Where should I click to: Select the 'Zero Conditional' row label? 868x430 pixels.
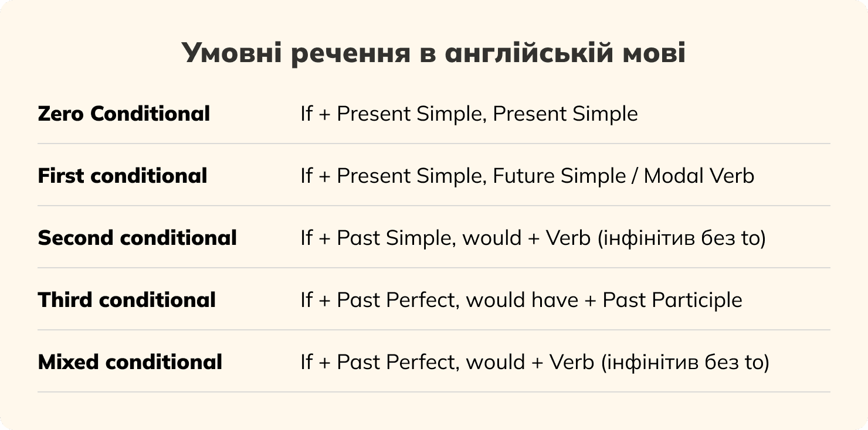124,114
